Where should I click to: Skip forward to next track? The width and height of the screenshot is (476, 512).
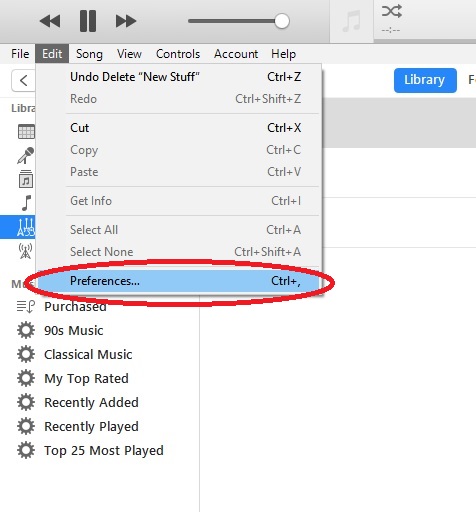click(126, 21)
